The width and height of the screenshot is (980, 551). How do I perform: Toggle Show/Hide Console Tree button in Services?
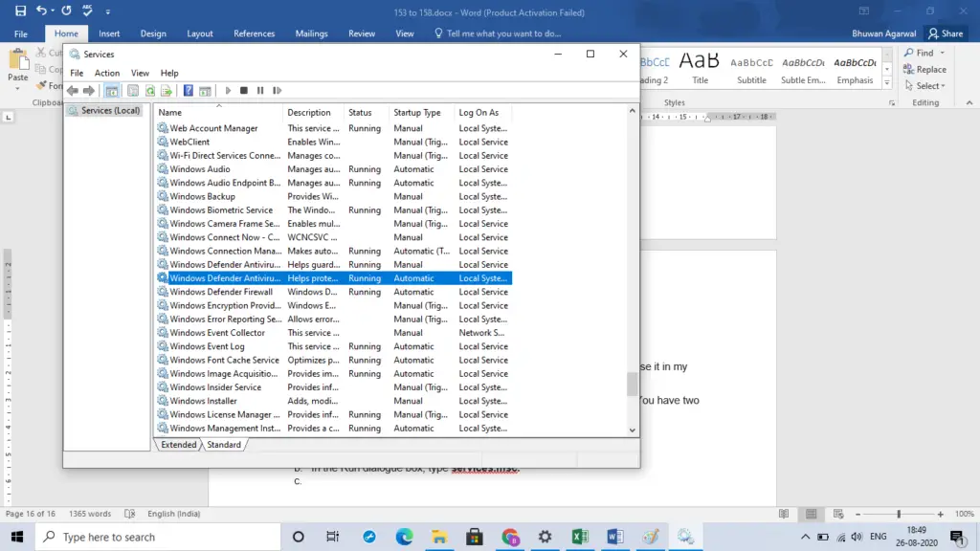(x=111, y=91)
